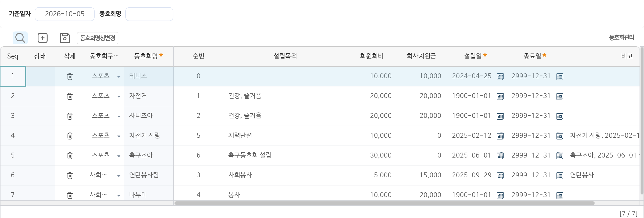Open calendar for 설립일 2025-06-01

(x=500, y=156)
